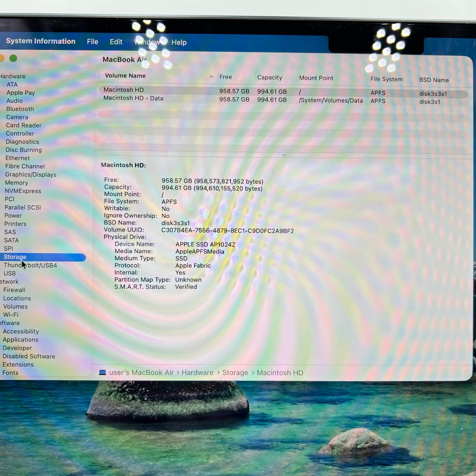Click the Volume UUID value text

pos(227,231)
